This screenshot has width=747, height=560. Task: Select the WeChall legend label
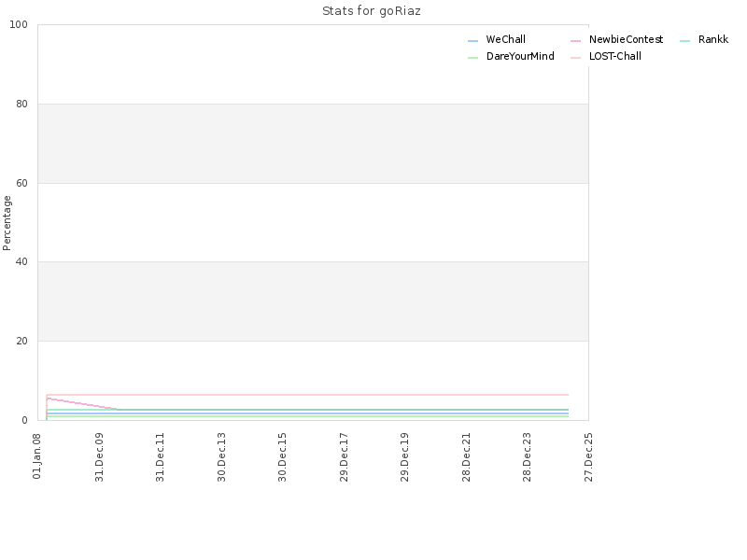[505, 39]
